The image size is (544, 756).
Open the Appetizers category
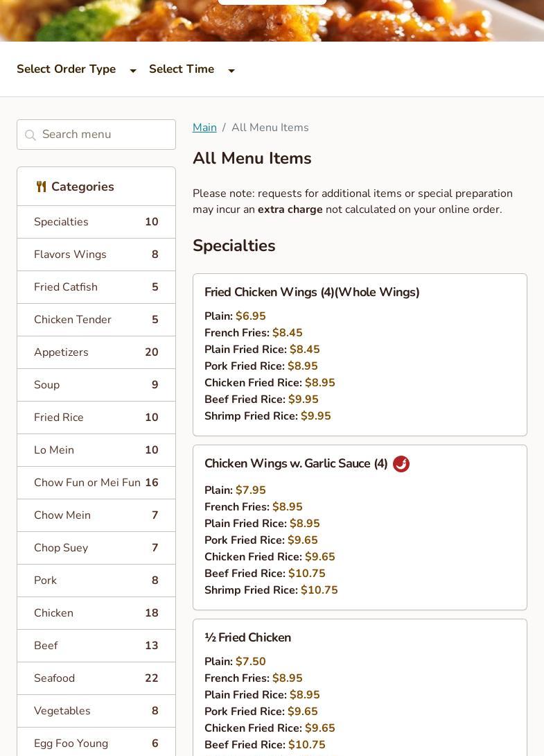(96, 352)
